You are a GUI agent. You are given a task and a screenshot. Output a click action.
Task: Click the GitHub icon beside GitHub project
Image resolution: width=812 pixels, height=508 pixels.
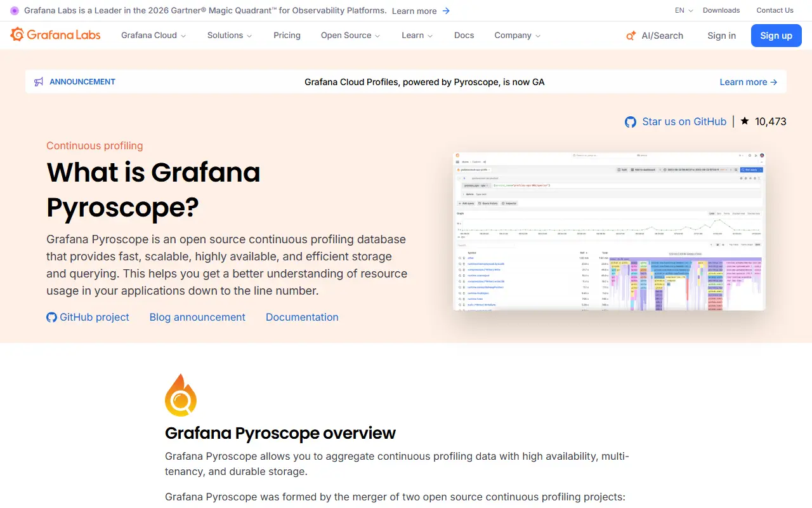[x=52, y=317]
